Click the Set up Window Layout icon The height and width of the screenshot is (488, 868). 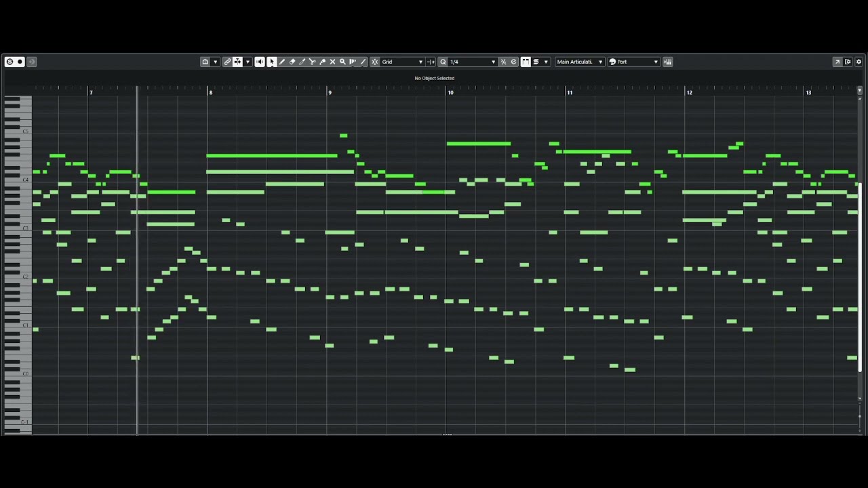(x=848, y=62)
